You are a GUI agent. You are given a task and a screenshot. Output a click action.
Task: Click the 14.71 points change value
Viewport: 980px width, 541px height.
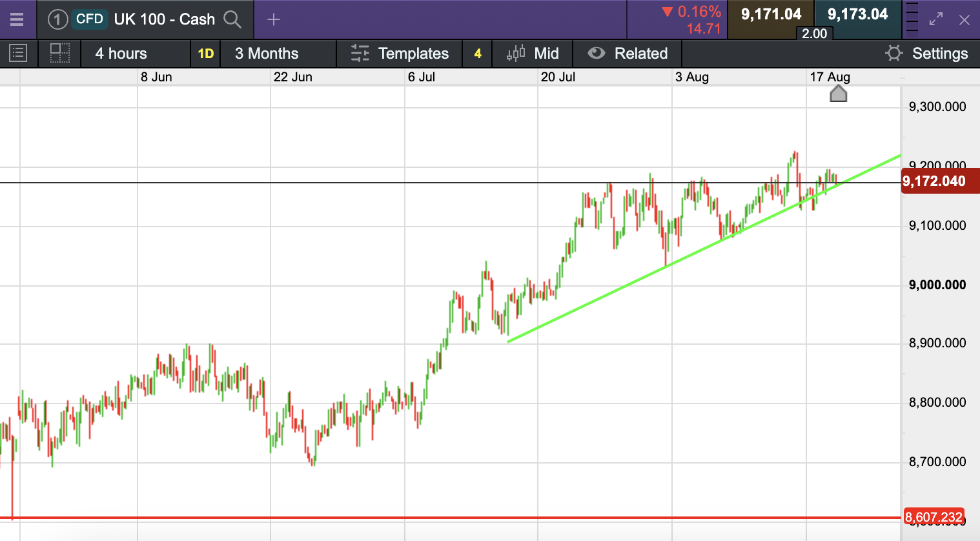704,28
